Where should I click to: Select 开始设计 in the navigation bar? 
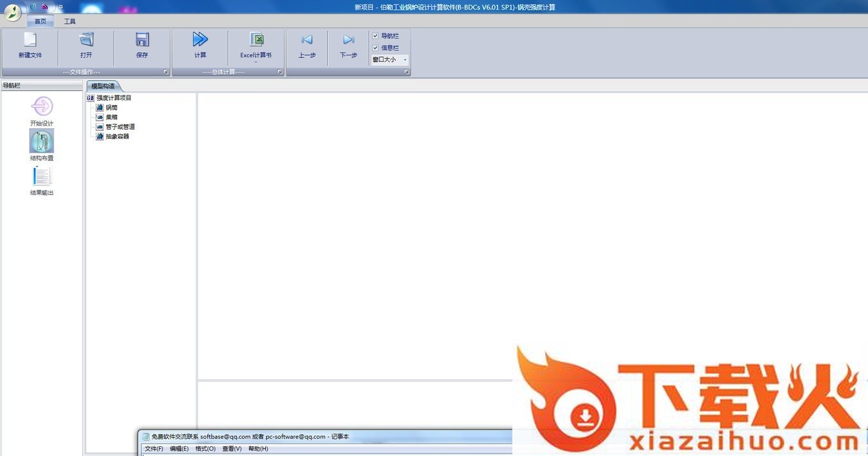(42, 111)
